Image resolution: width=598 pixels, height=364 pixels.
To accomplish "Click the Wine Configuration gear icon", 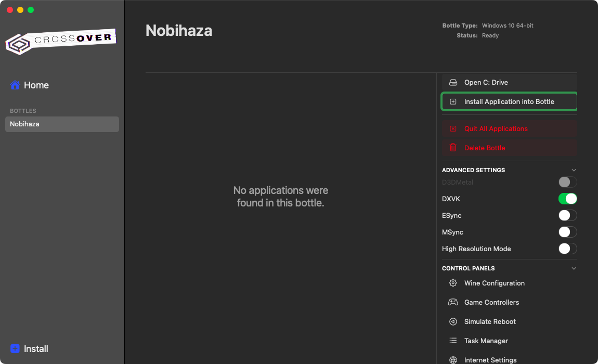I will tap(453, 283).
